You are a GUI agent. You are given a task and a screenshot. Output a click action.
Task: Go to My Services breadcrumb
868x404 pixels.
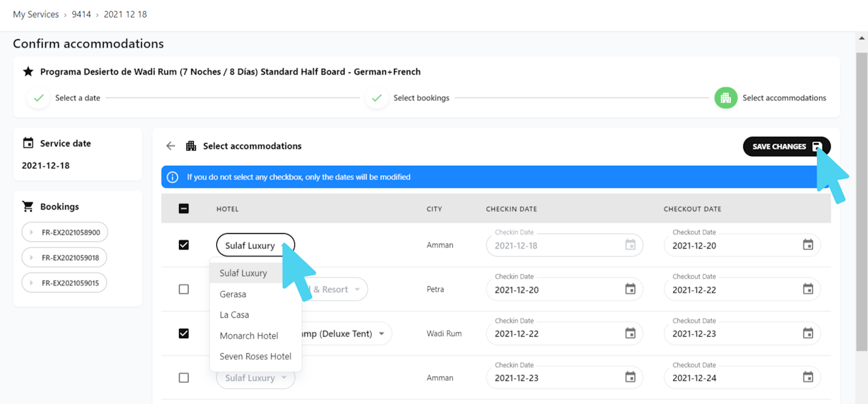click(36, 14)
